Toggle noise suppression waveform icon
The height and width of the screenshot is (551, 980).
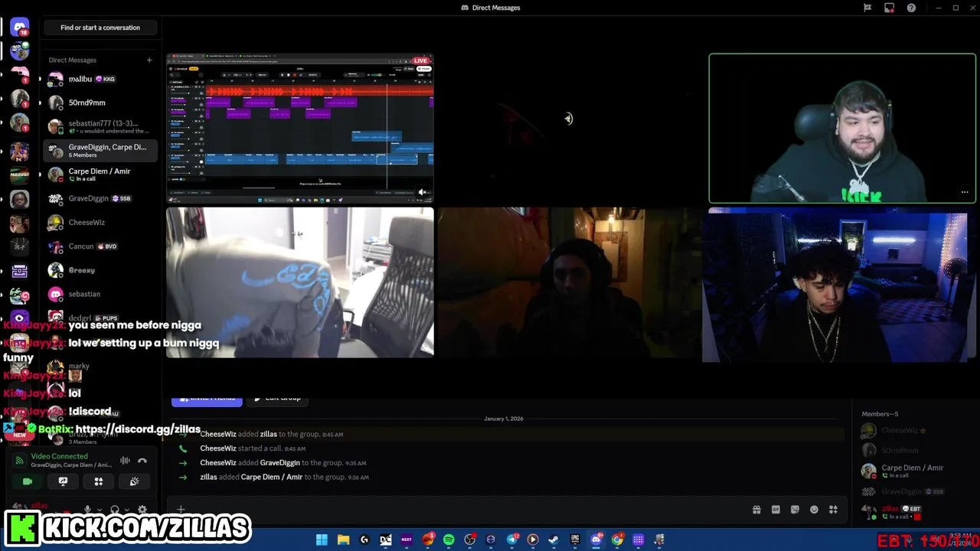[125, 461]
